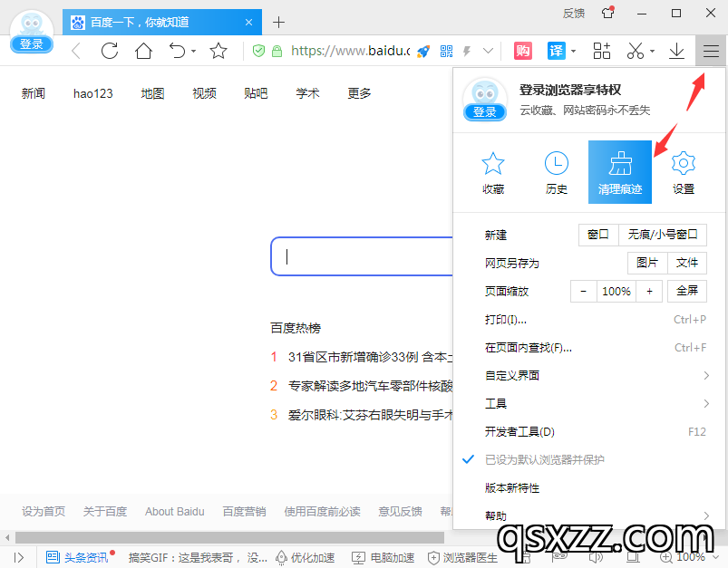Open the 新闻 link

tap(34, 93)
